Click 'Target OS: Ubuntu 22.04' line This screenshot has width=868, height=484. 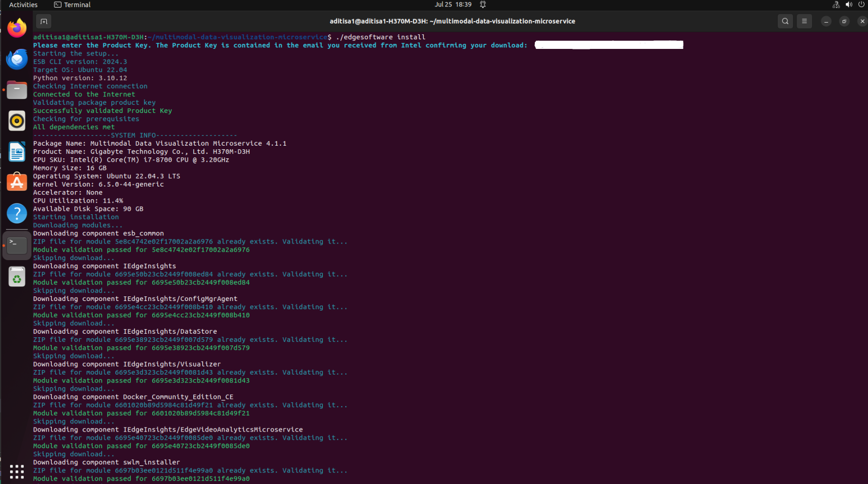click(x=80, y=70)
